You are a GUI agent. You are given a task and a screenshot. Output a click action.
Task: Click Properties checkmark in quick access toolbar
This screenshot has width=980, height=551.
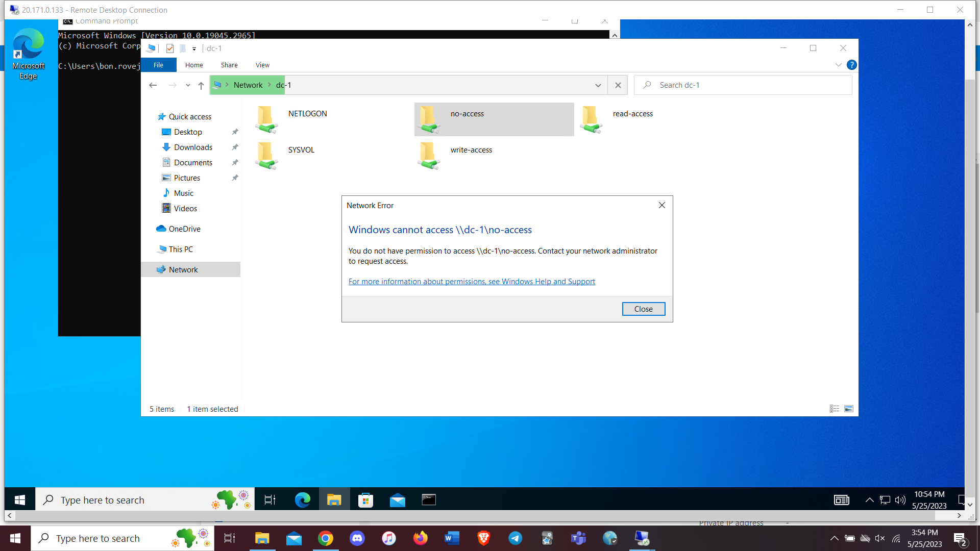tap(170, 48)
